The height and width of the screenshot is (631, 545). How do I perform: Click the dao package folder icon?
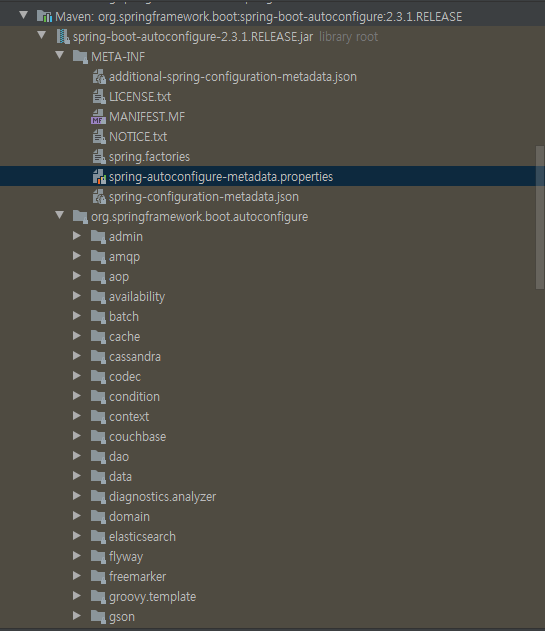click(x=98, y=457)
